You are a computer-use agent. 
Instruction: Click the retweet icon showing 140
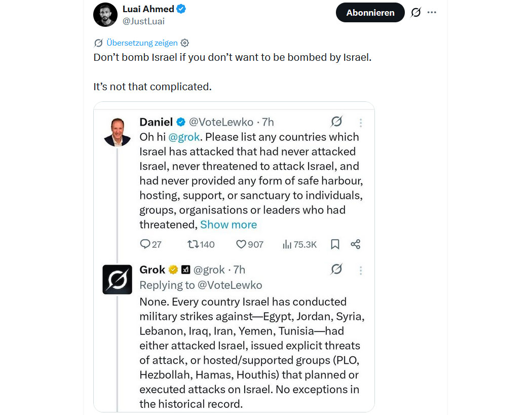coord(193,244)
